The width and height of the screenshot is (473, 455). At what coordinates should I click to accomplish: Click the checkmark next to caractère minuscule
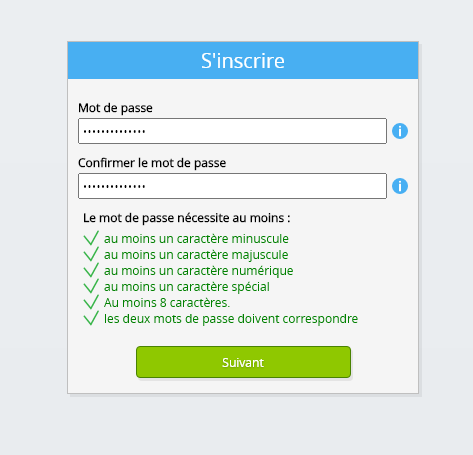pyautogui.click(x=91, y=238)
